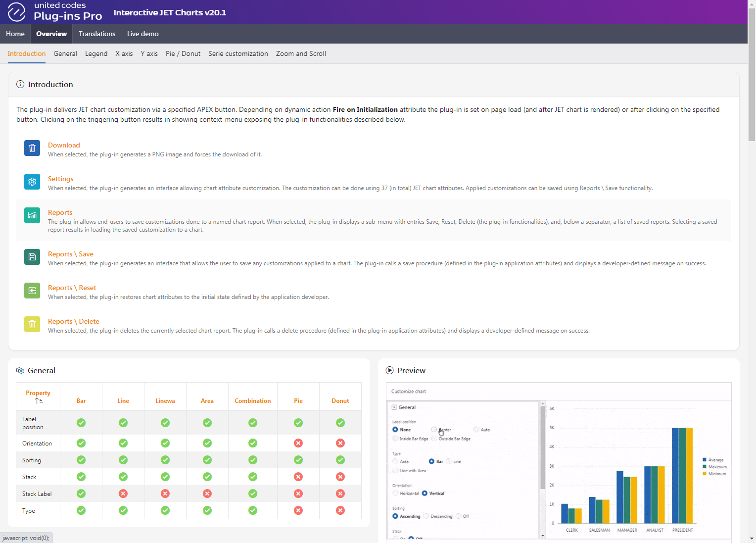The image size is (756, 543).
Task: Click the blue Download feature icon
Action: click(32, 148)
